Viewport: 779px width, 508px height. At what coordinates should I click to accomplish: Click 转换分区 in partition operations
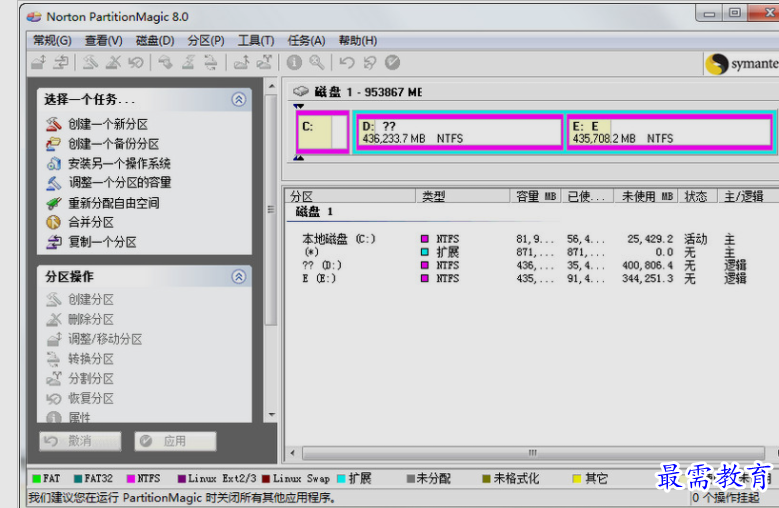(91, 359)
